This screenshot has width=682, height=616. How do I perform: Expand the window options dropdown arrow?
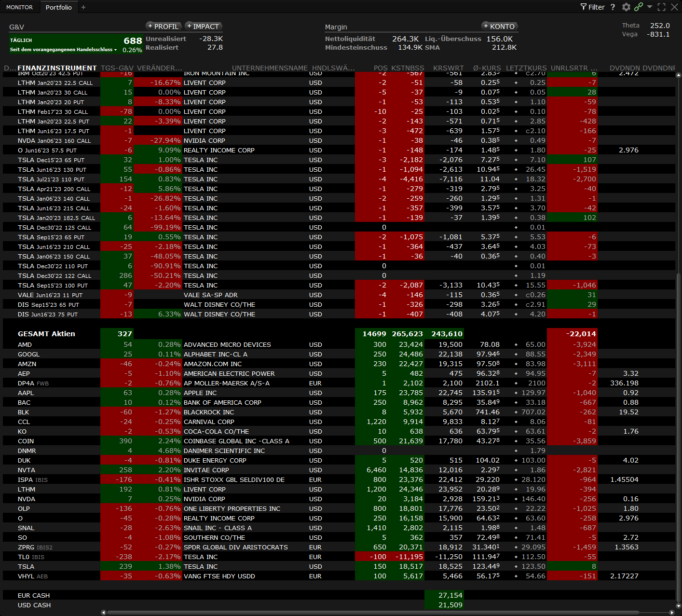pos(650,7)
